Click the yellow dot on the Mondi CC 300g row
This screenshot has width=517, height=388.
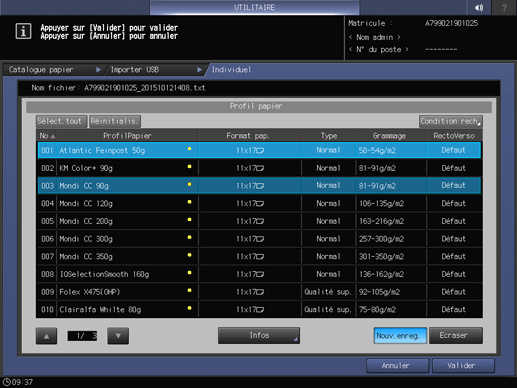189,237
